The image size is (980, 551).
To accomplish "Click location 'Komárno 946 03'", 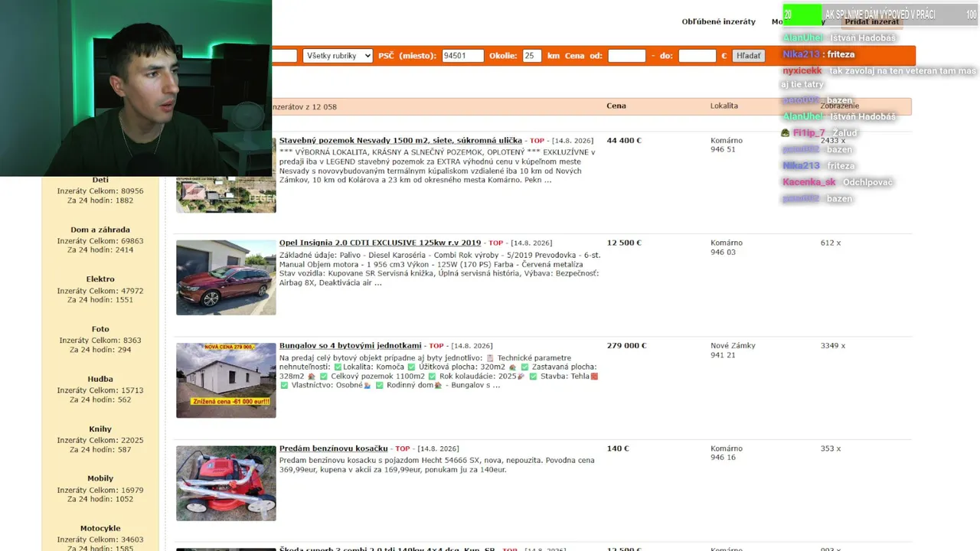I will [727, 248].
